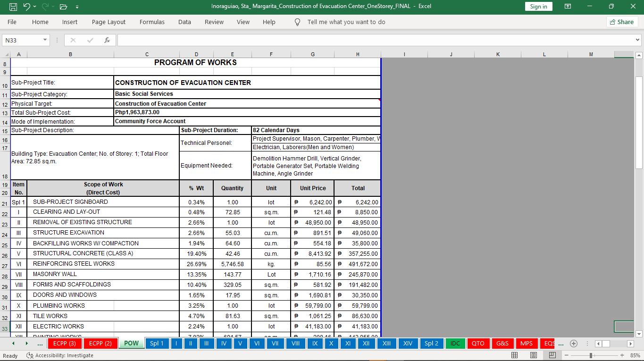Click the Save icon in quick access toolbar
This screenshot has height=361, width=644.
tap(13, 7)
